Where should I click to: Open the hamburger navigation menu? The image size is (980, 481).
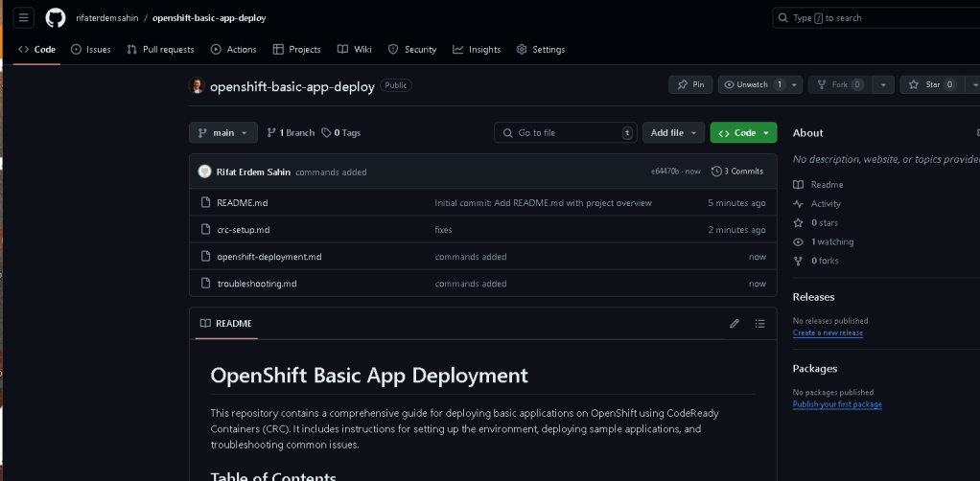click(24, 17)
